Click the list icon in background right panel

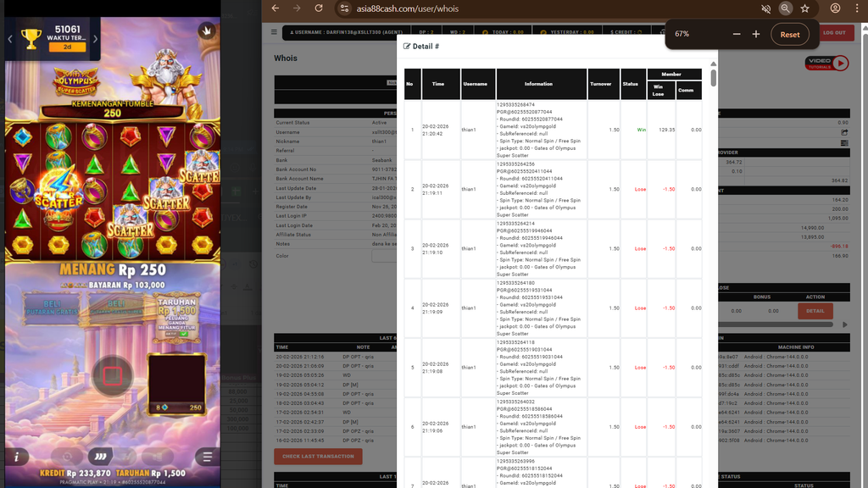844,143
